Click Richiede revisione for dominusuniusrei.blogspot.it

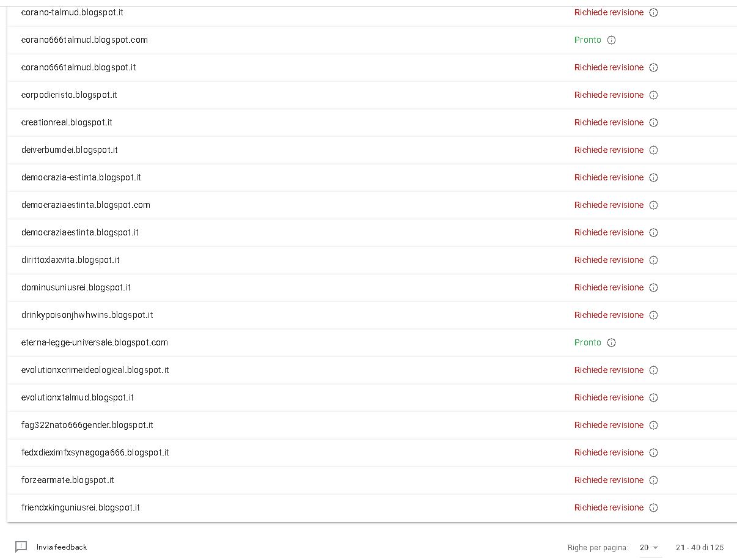point(609,287)
